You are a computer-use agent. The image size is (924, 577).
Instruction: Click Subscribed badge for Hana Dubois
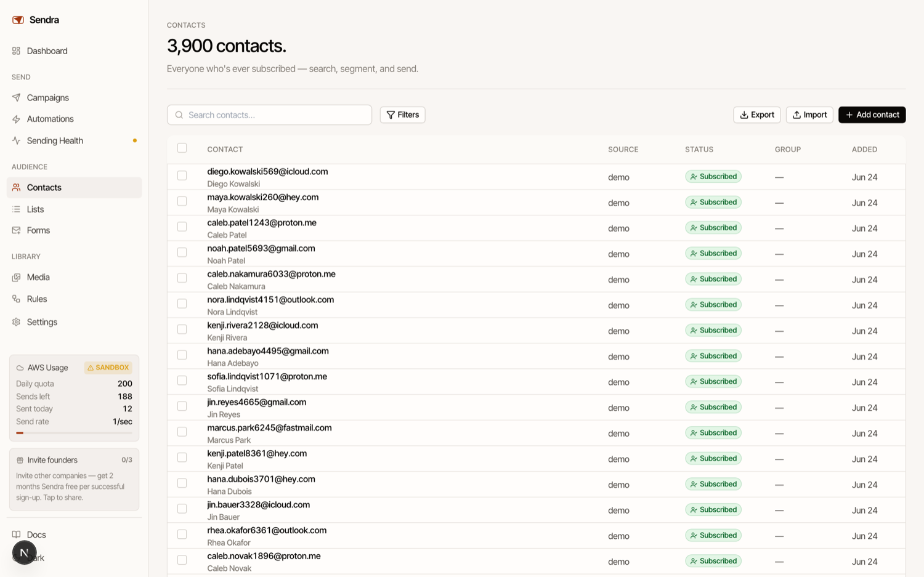(x=713, y=484)
